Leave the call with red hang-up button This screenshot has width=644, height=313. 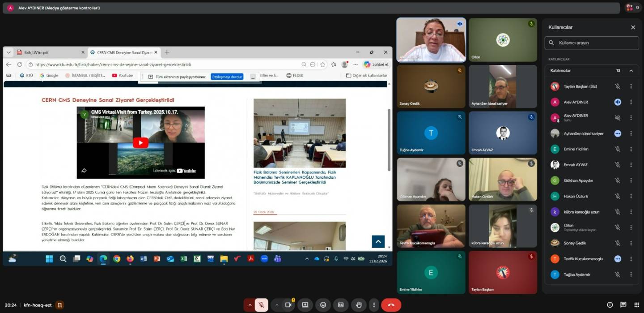[x=391, y=305]
